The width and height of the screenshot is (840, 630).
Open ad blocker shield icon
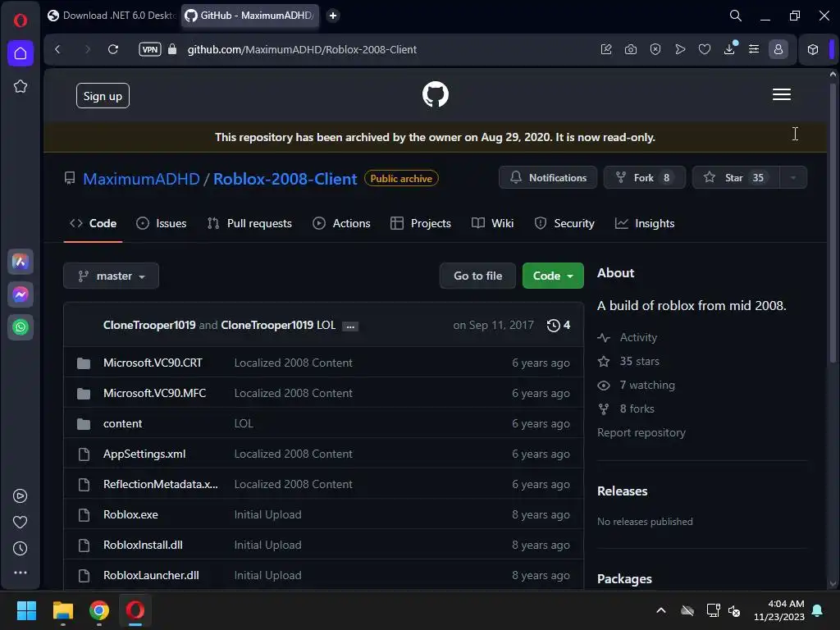(x=655, y=49)
